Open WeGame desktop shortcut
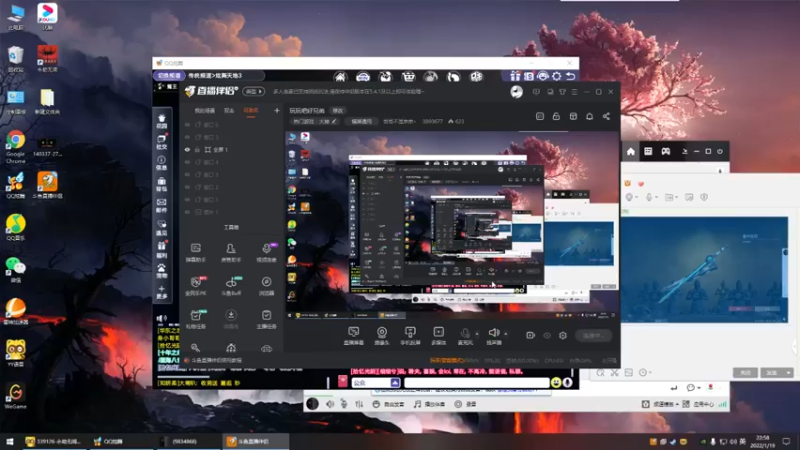Image resolution: width=800 pixels, height=450 pixels. (15, 396)
